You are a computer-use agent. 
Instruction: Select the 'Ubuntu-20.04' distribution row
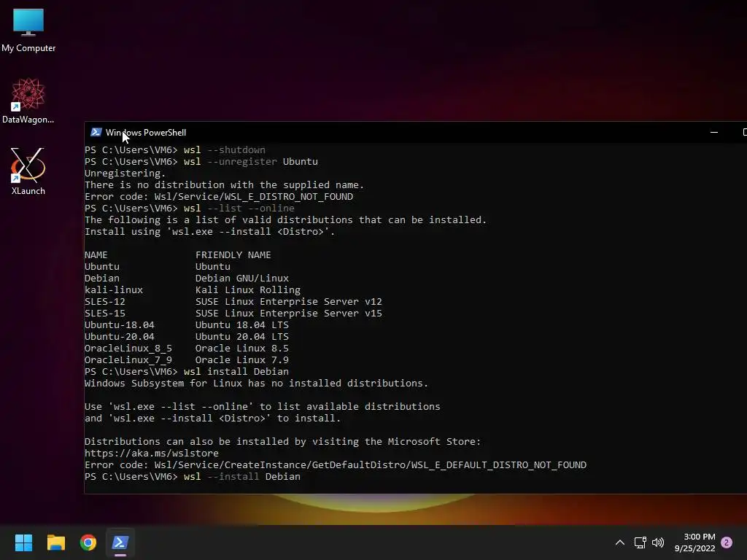187,337
